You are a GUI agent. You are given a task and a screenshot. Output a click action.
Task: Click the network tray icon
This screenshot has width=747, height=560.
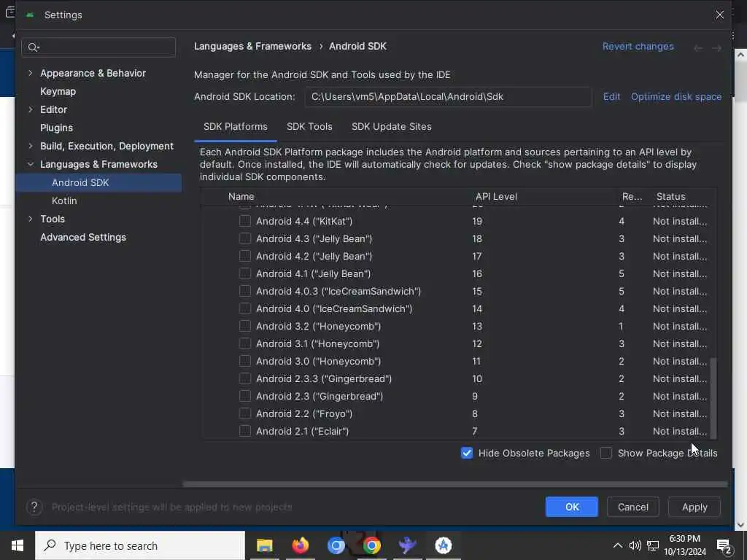point(653,545)
